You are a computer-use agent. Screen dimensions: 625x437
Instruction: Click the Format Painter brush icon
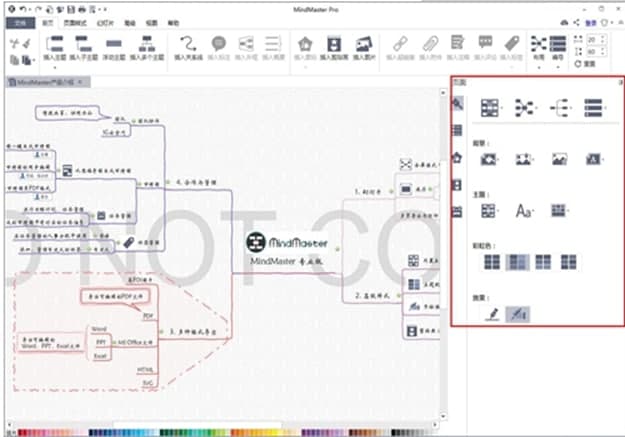pos(27,43)
